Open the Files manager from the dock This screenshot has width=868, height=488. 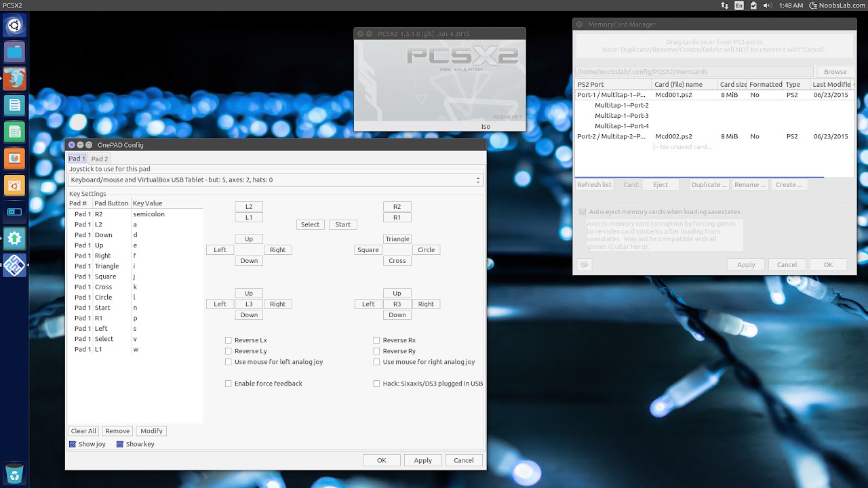[x=14, y=52]
